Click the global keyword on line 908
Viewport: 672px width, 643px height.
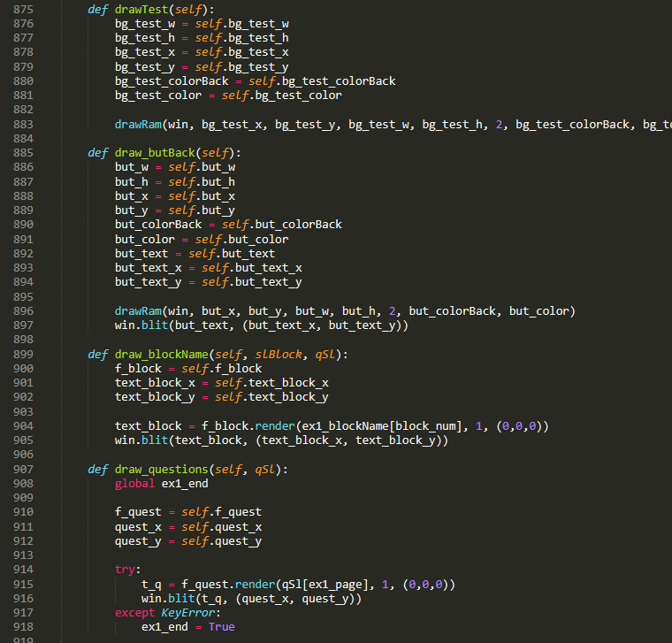click(x=134, y=484)
